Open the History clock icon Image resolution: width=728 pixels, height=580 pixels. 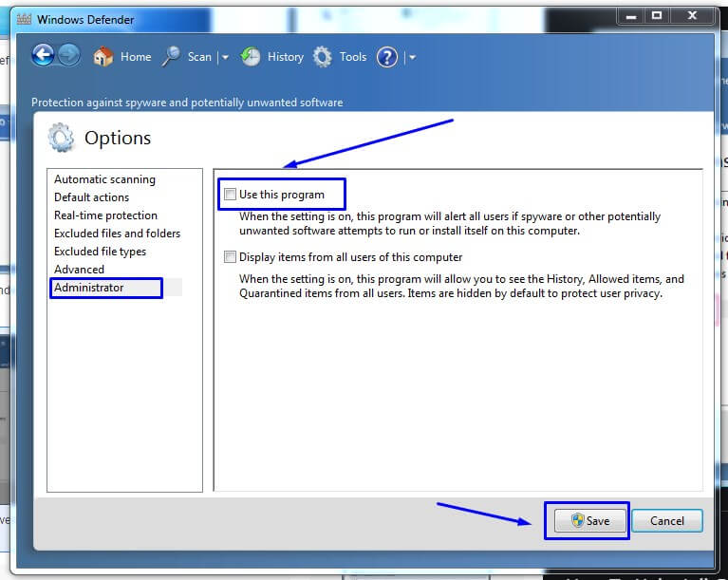pos(251,57)
